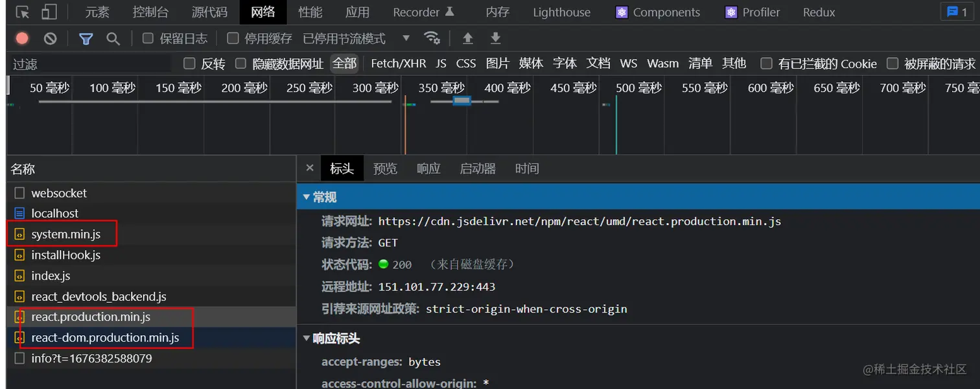Open network search magnifier icon
The image size is (980, 389).
(113, 39)
